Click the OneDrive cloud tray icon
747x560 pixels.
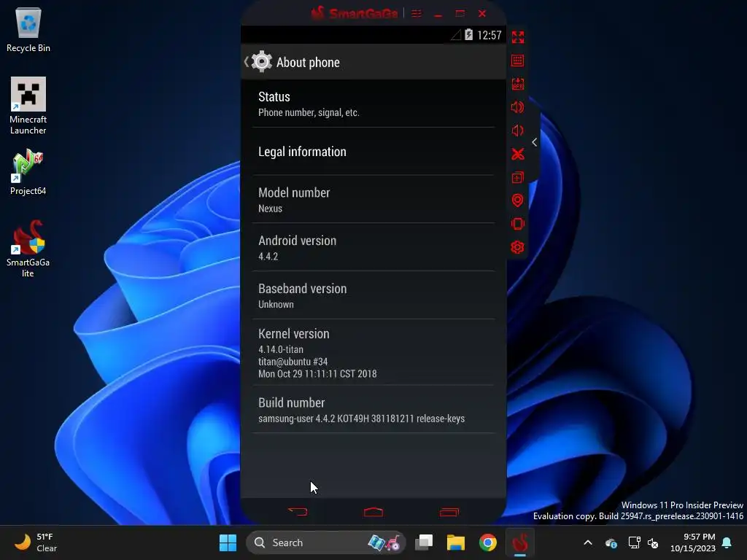click(611, 542)
